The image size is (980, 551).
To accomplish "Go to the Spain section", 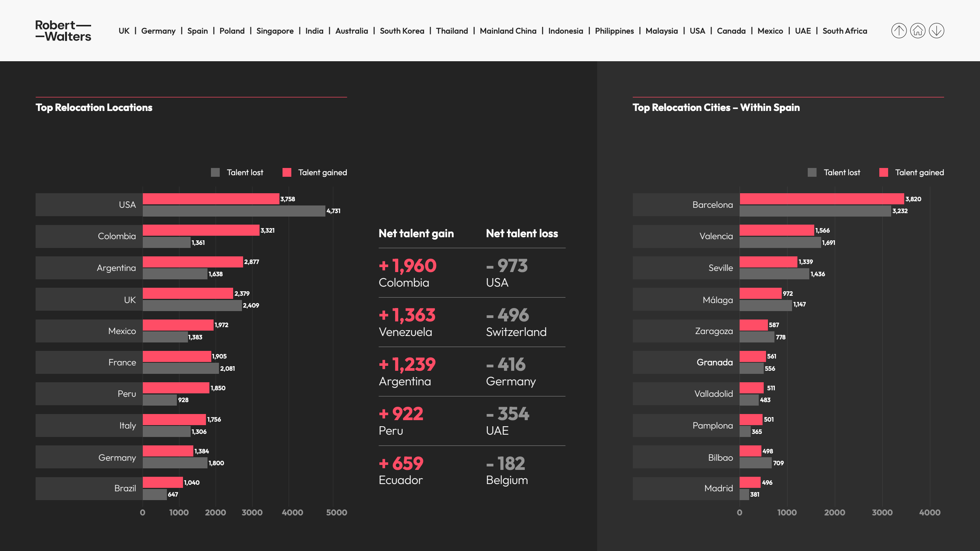I will (x=197, y=31).
